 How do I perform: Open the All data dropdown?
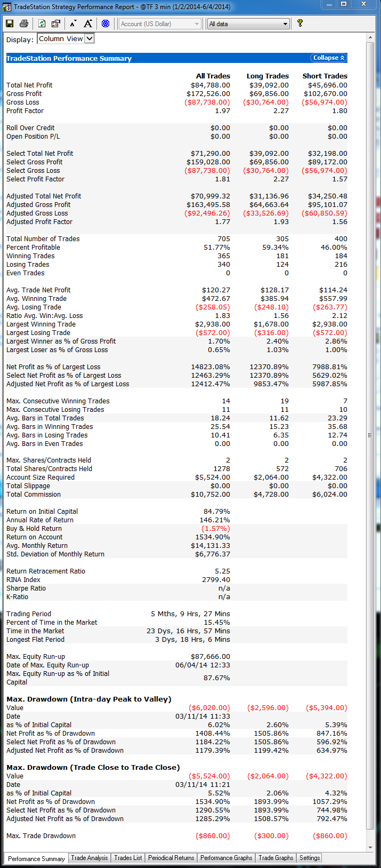285,24
